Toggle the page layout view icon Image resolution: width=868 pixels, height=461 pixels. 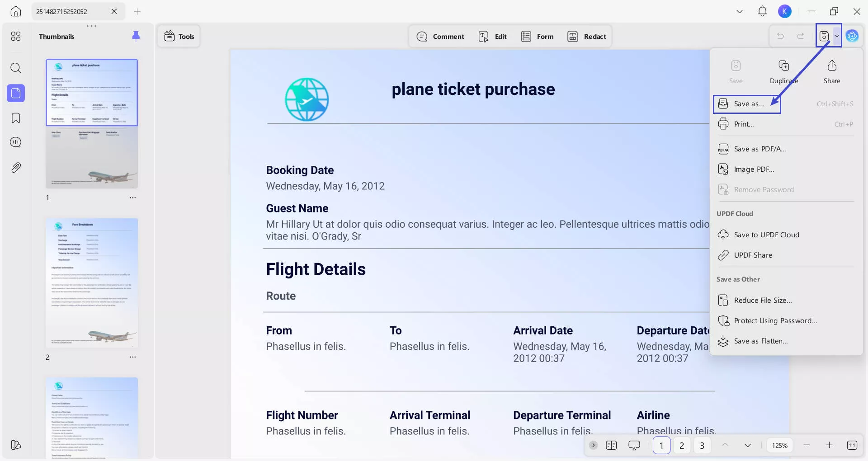[x=611, y=445]
